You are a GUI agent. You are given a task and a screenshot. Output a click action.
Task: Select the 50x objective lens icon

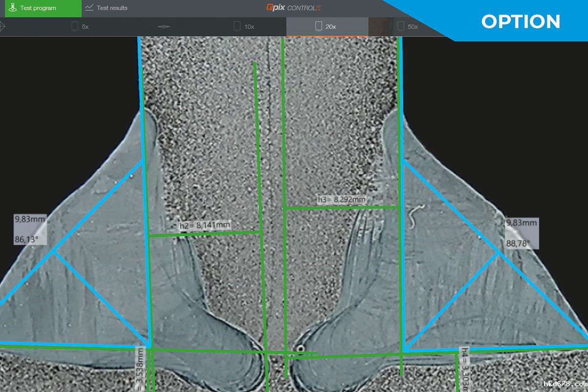(401, 26)
